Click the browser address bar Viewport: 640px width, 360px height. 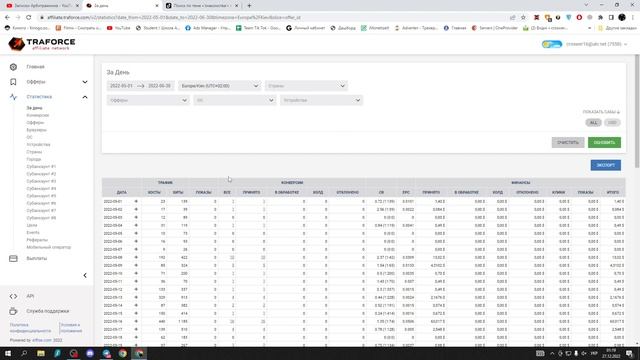273,18
